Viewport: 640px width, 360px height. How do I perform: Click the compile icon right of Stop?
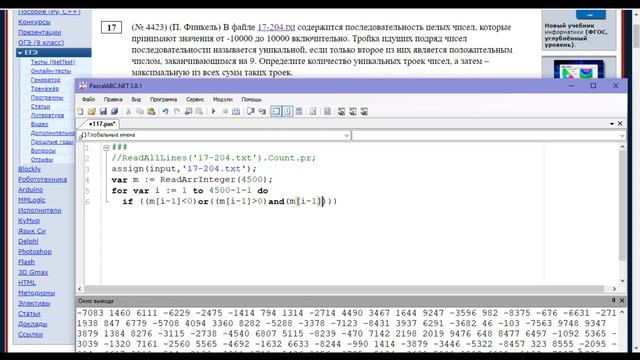(236, 111)
